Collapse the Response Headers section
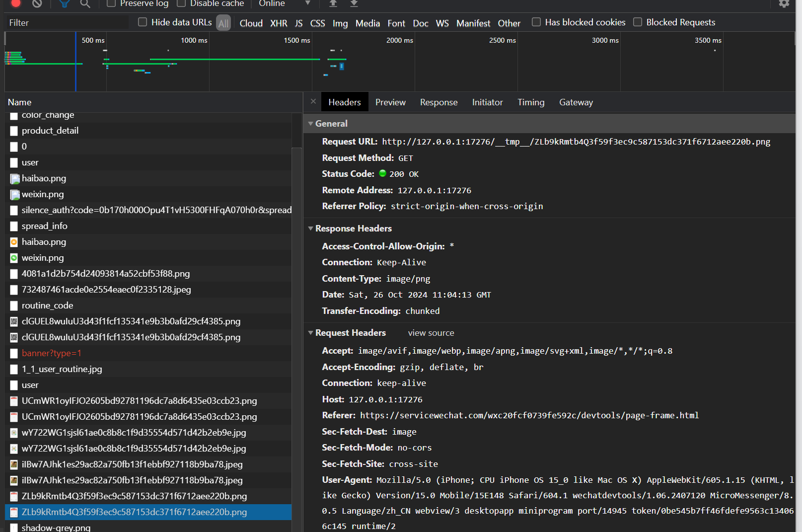This screenshot has height=532, width=802. 310,228
